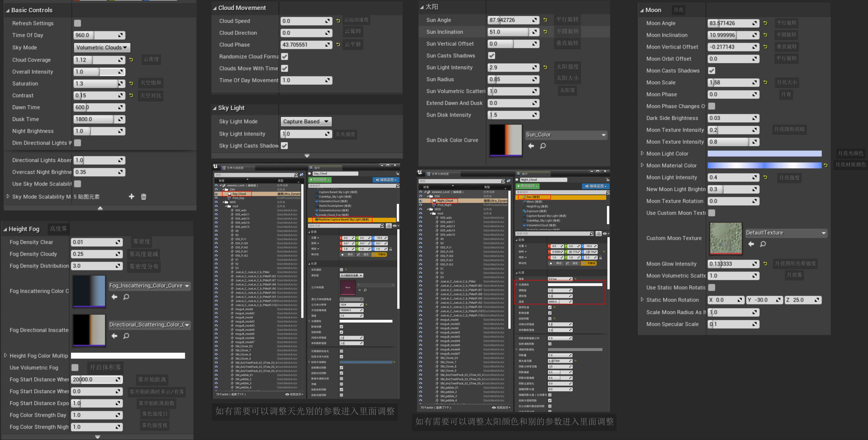This screenshot has height=440, width=868.
Task: Open the Sky Mode dropdown
Action: tap(102, 48)
